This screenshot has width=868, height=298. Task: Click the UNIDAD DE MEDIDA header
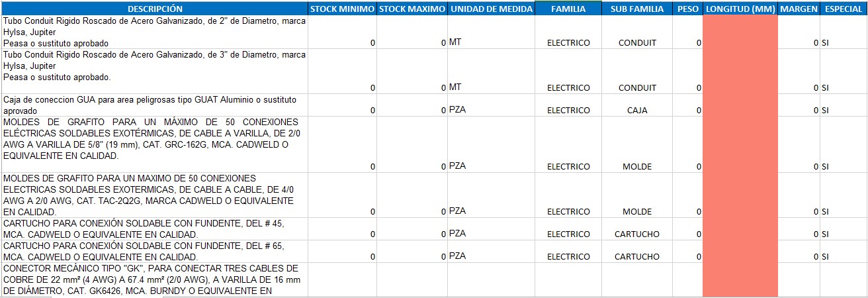coord(491,9)
